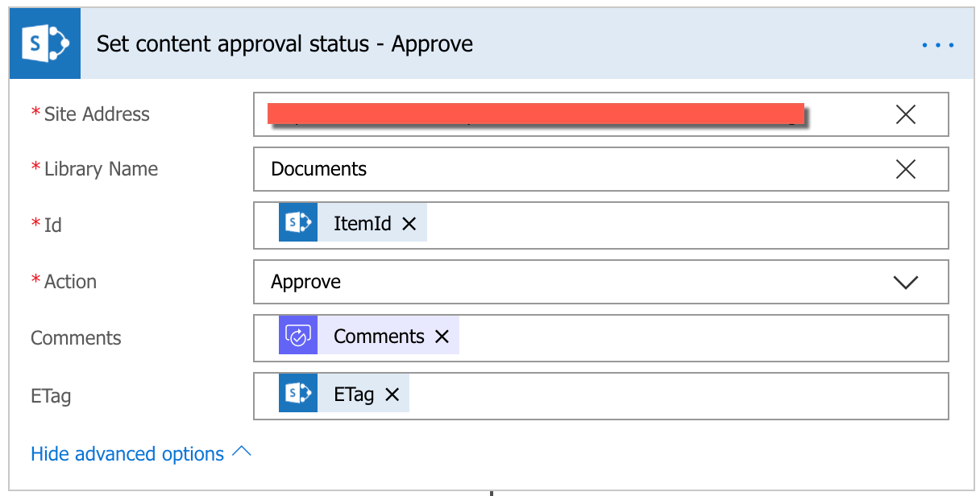
Task: Clear the Library Name field value
Action: click(905, 169)
